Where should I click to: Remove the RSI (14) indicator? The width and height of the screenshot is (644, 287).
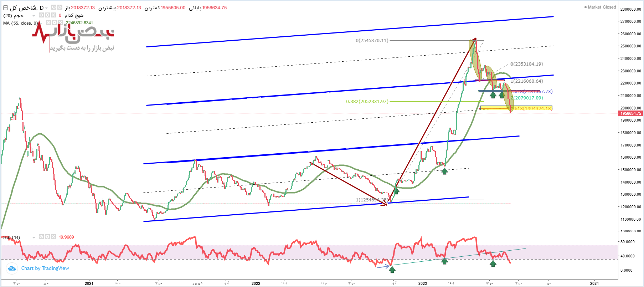click(53, 237)
